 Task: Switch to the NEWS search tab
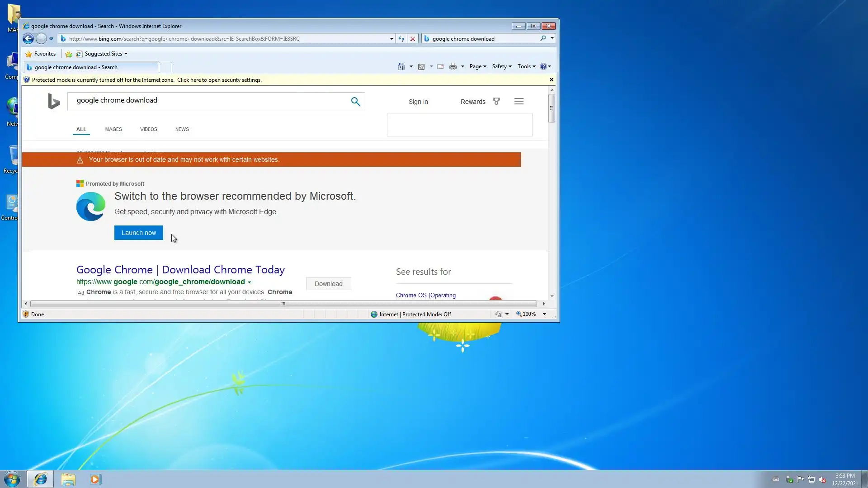[x=182, y=129]
